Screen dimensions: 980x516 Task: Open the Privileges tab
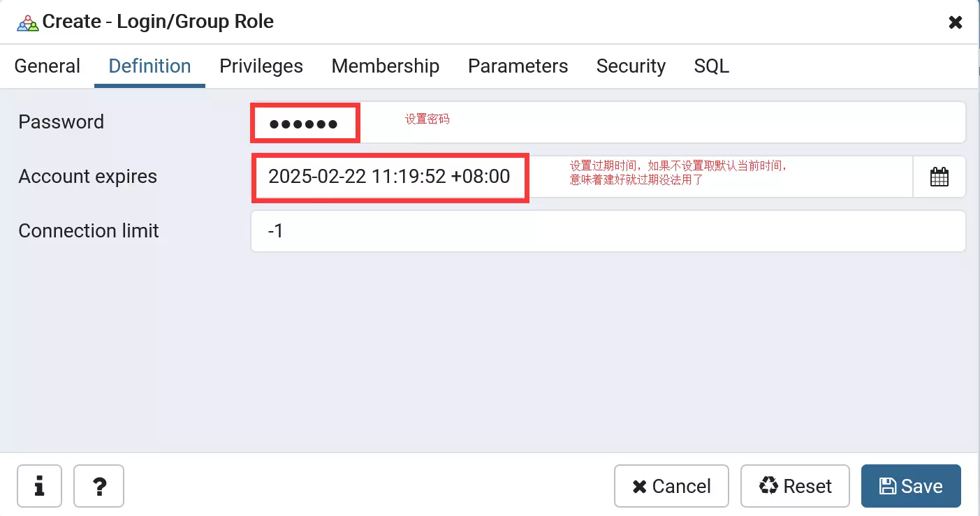(x=261, y=66)
